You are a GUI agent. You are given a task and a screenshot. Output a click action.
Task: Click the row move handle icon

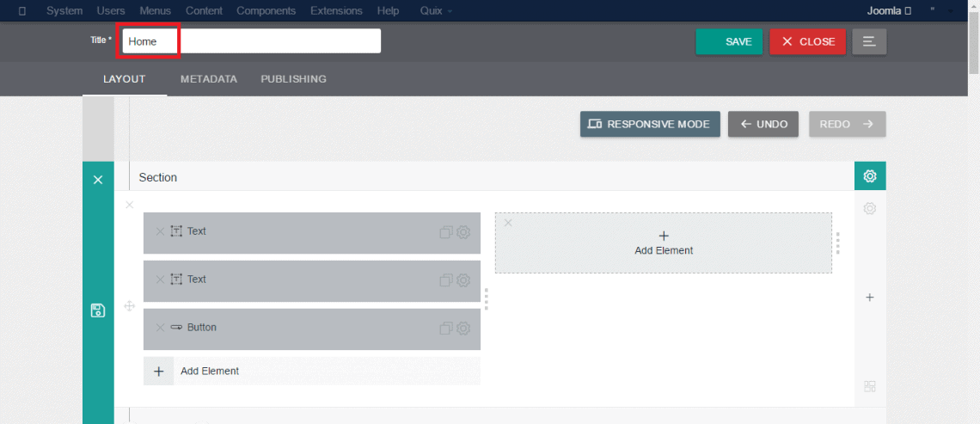pyautogui.click(x=130, y=305)
